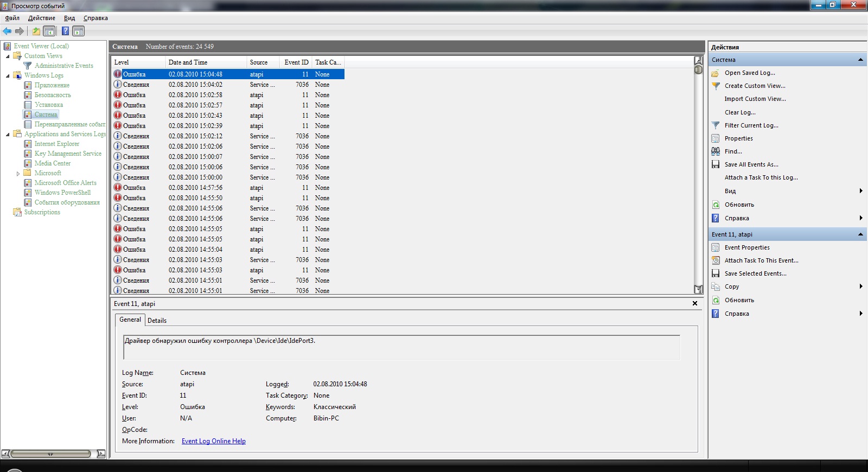The image size is (868, 472).
Task: Collapse the Event 11, atapi actions section
Action: click(860, 234)
